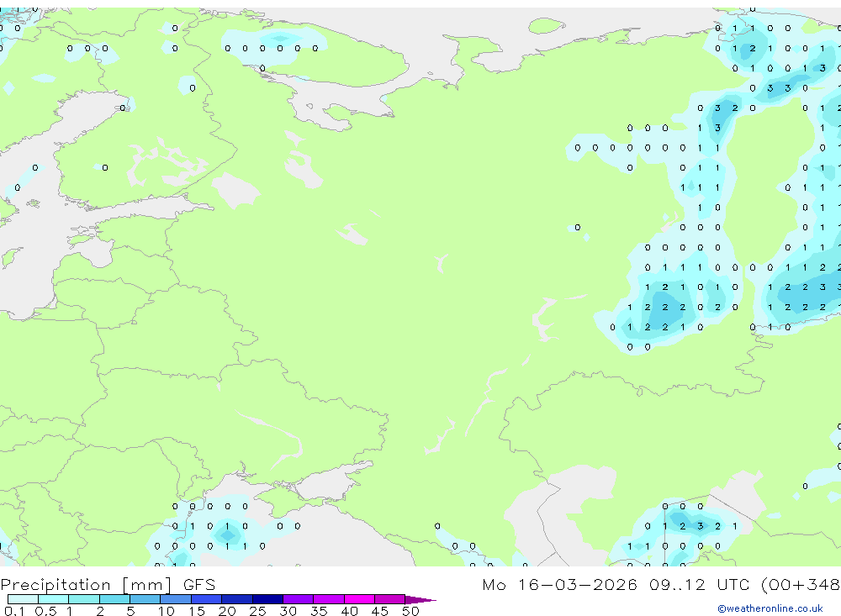Click the legend swatch between 0.1 and 0.5
841x616 pixels.
[x=23, y=599]
